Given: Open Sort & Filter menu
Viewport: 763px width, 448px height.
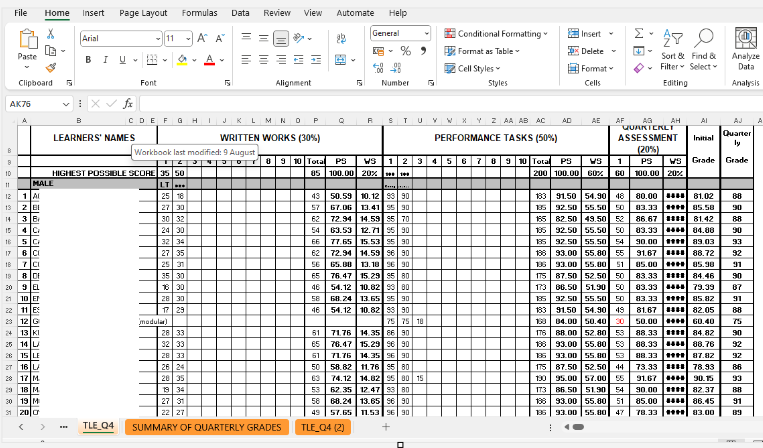Looking at the screenshot, I should [672, 50].
